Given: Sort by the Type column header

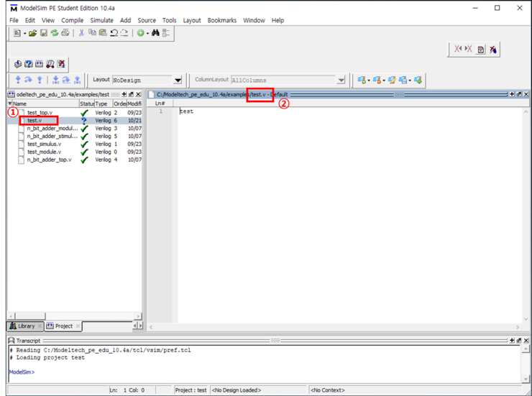Looking at the screenshot, I should [104, 103].
